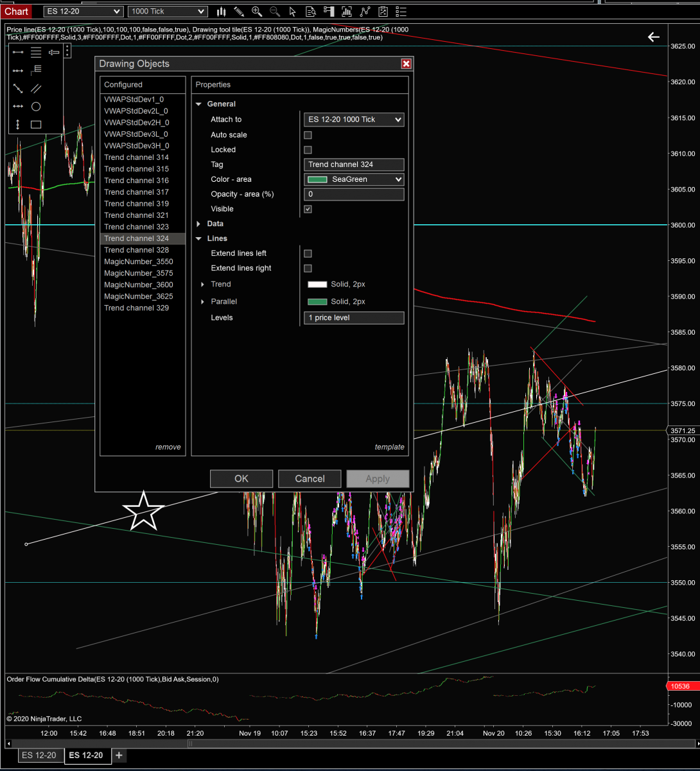Open the drawing objects checklist icon
Image resolution: width=700 pixels, height=771 pixels.
click(x=383, y=11)
